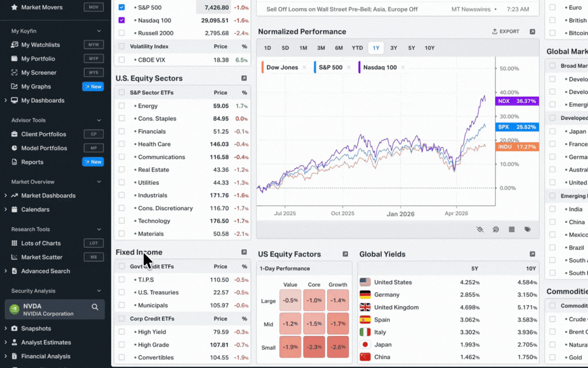Tick the Energy sector checkbox

click(x=121, y=106)
